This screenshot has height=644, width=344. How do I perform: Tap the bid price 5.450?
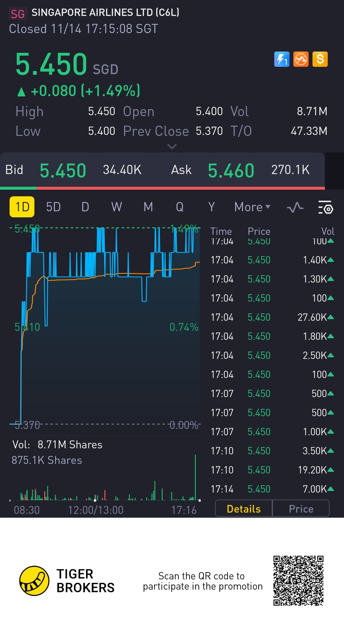coord(63,171)
